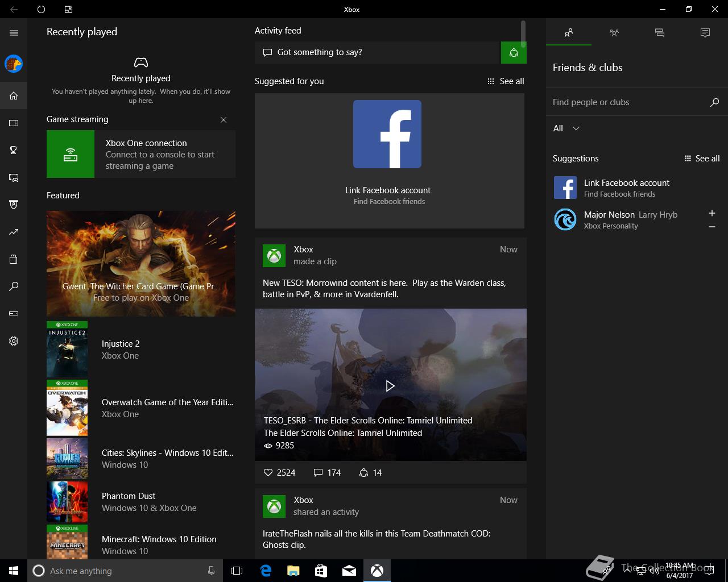Open the Gwent Witcher Card Game banner
728x582 pixels.
coord(141,264)
